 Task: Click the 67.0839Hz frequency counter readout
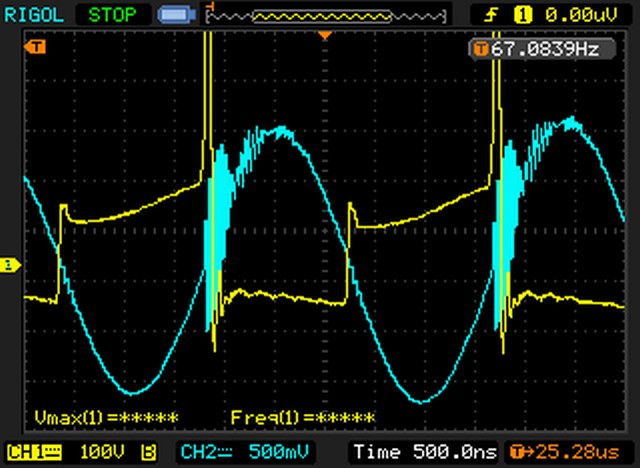[542, 48]
